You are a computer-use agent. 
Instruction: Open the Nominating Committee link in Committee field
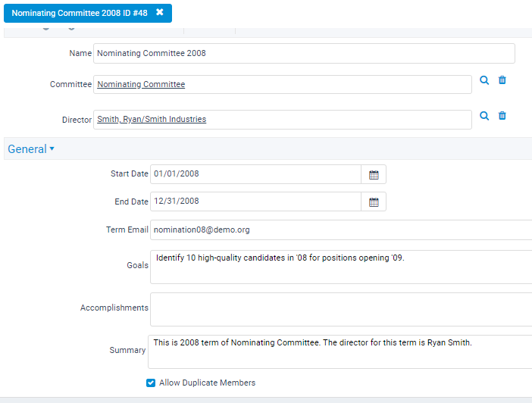pos(141,84)
